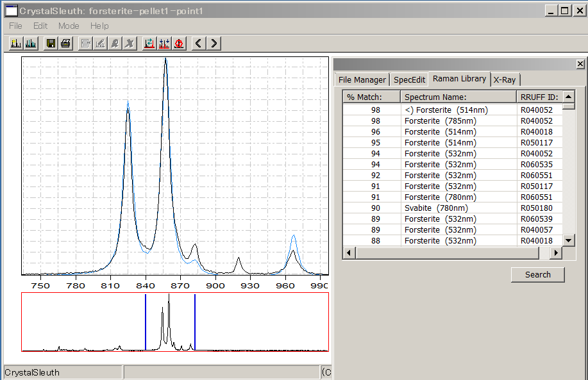Close the Raman Library side panel
Image resolution: width=588 pixels, height=380 pixels.
pyautogui.click(x=580, y=64)
